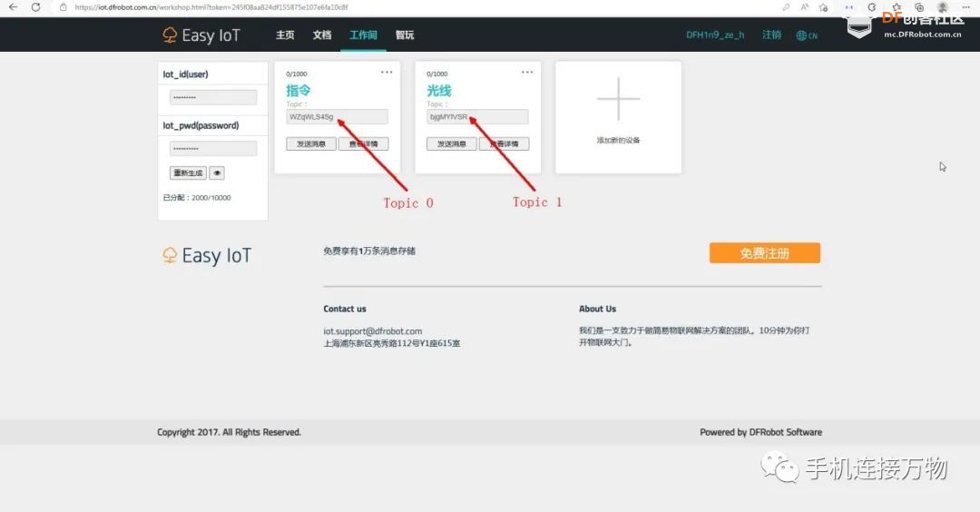The height and width of the screenshot is (512, 980).
Task: Click the browser refresh-circle extension icon
Action: click(872, 7)
